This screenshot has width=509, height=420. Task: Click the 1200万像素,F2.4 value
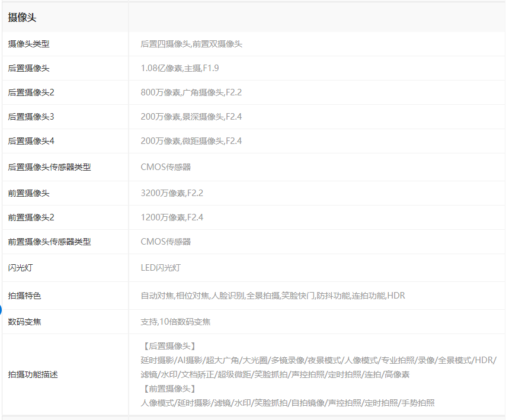coord(172,217)
